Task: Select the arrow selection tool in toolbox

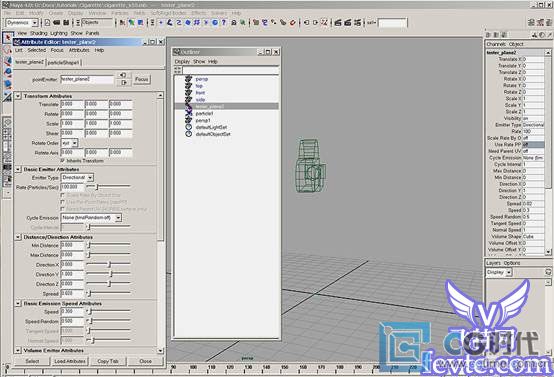Action: click(x=7, y=38)
